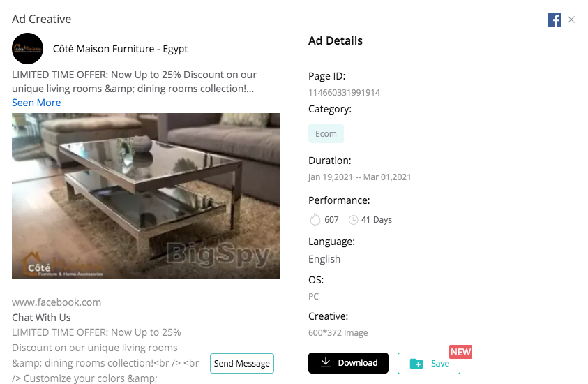The width and height of the screenshot is (588, 384).
Task: Click the Chat With Us headline
Action: tap(41, 318)
